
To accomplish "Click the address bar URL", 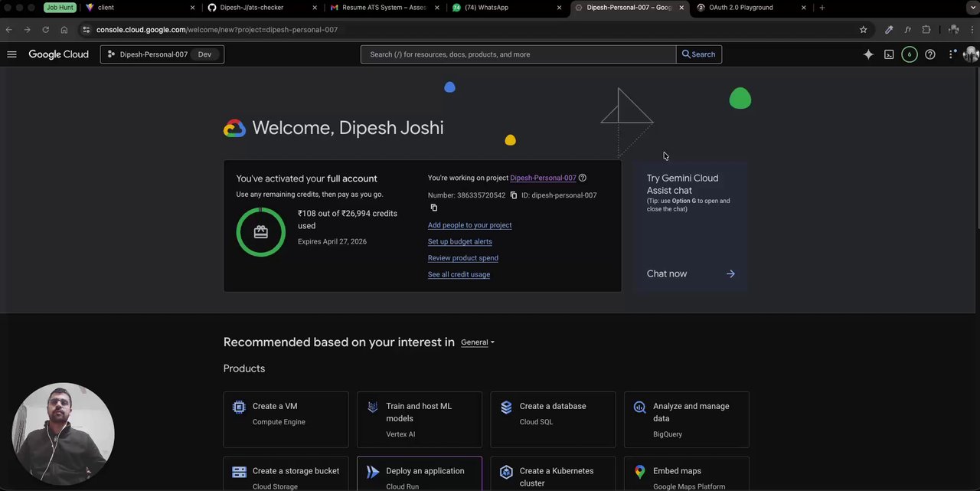I will pos(217,30).
